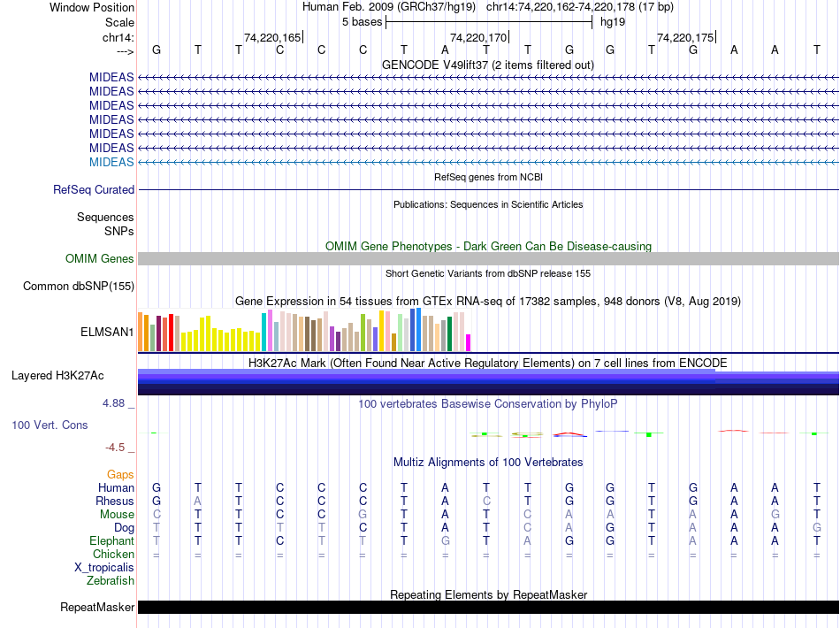Image resolution: width=840 pixels, height=628 pixels.
Task: Click the ---> strand direction arrow label
Action: pyautogui.click(x=125, y=51)
